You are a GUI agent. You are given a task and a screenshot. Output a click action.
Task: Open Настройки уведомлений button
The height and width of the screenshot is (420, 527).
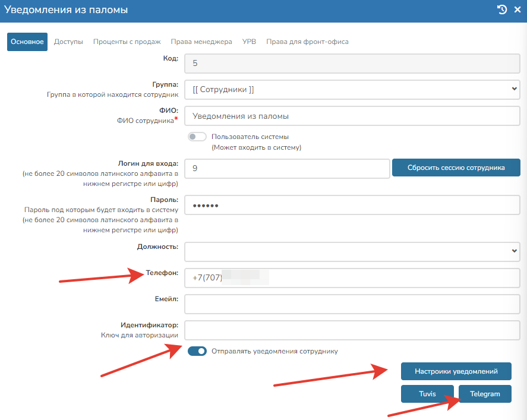(456, 371)
